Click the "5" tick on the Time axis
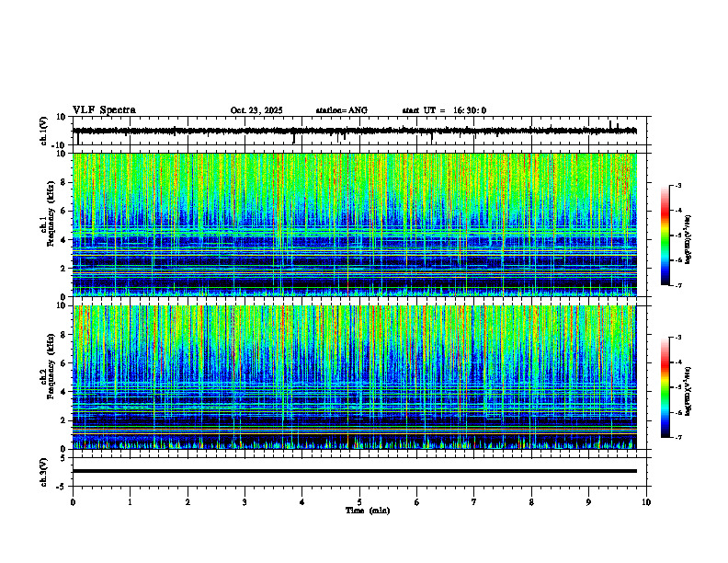Screen dimensions: 728x563 click(359, 502)
